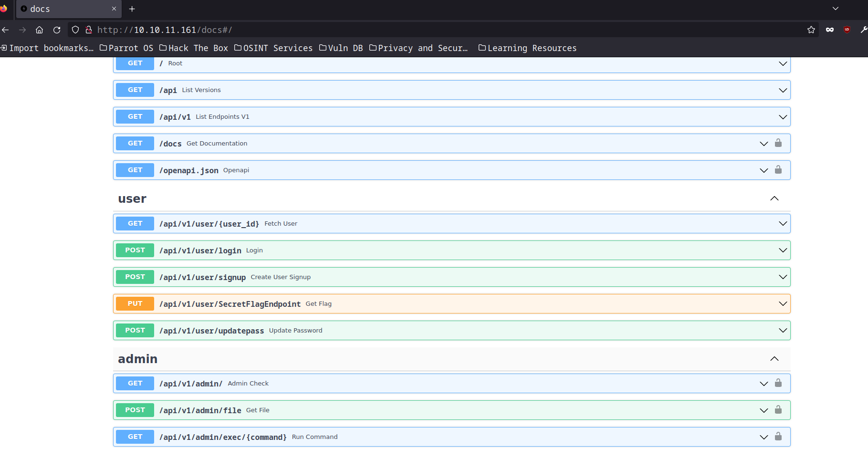Click the Run Command description text
Viewport: 868px width, 459px height.
315,437
